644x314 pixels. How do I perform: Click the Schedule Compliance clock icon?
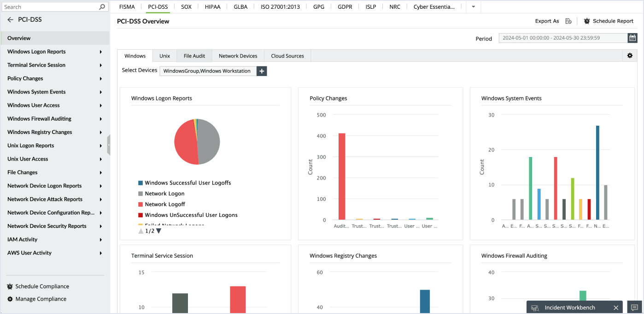pyautogui.click(x=9, y=286)
